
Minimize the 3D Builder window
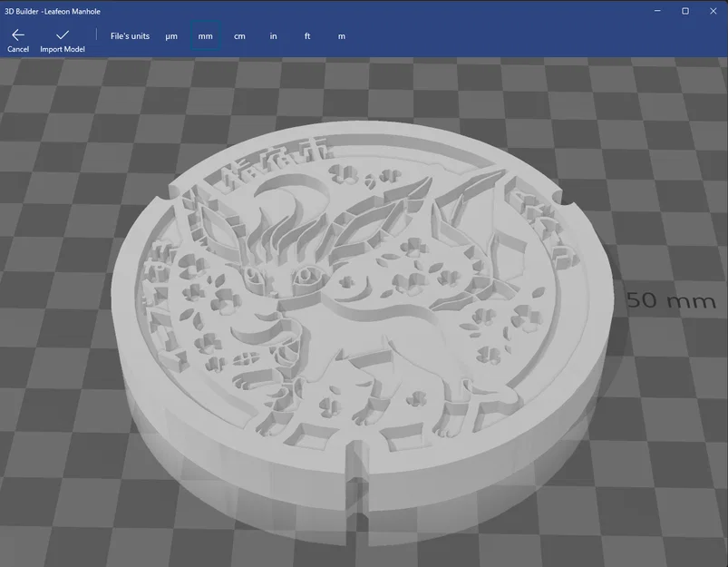657,11
